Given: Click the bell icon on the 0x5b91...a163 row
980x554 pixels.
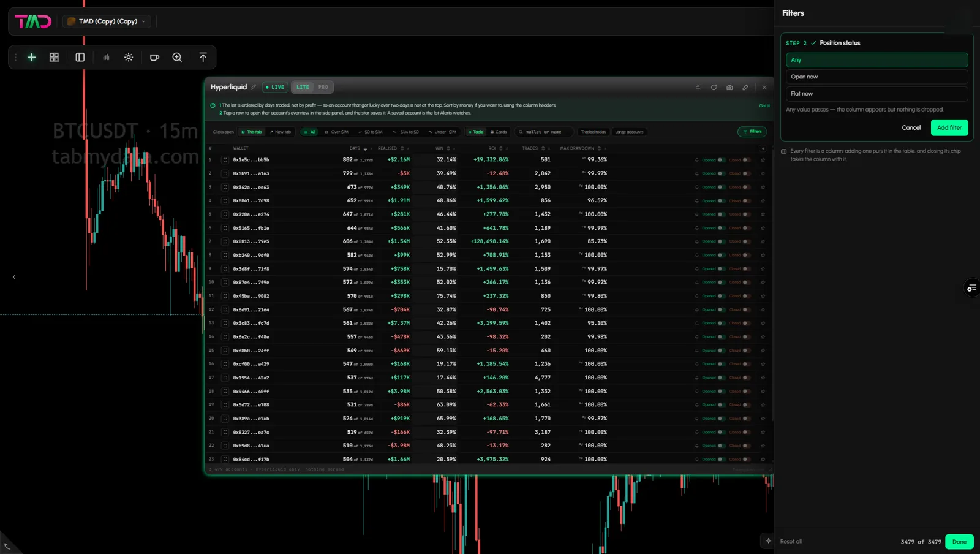Looking at the screenshot, I should (696, 173).
